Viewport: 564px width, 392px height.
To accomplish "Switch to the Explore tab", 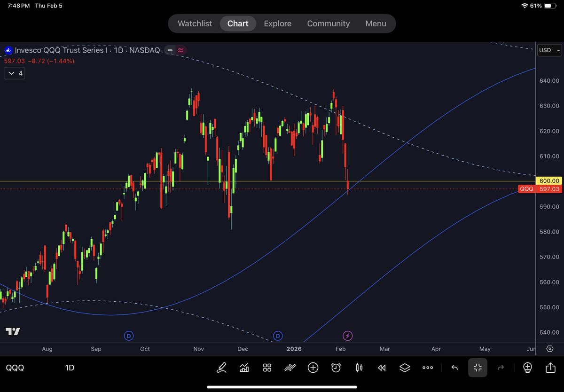I will click(277, 24).
